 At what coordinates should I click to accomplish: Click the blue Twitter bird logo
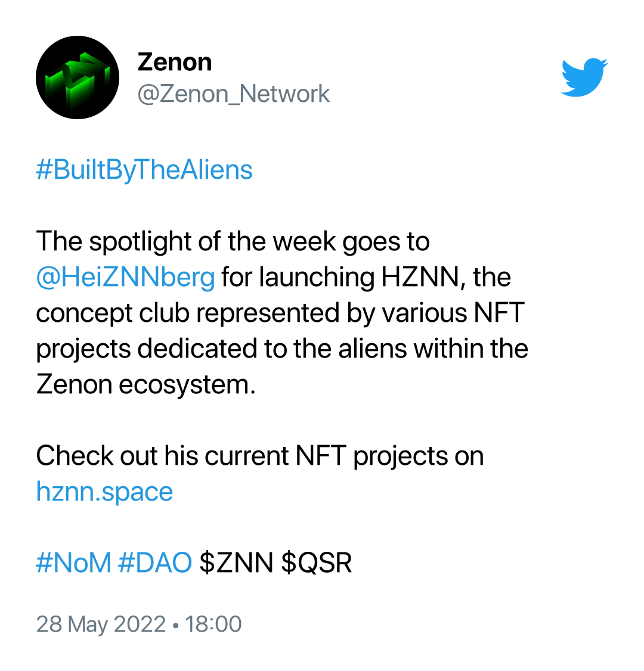click(584, 77)
